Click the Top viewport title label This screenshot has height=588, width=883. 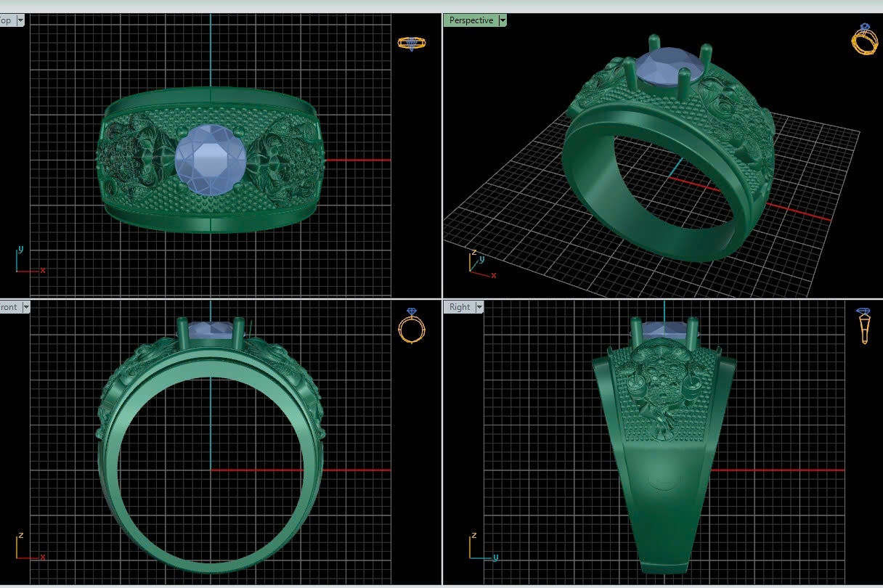coord(6,20)
